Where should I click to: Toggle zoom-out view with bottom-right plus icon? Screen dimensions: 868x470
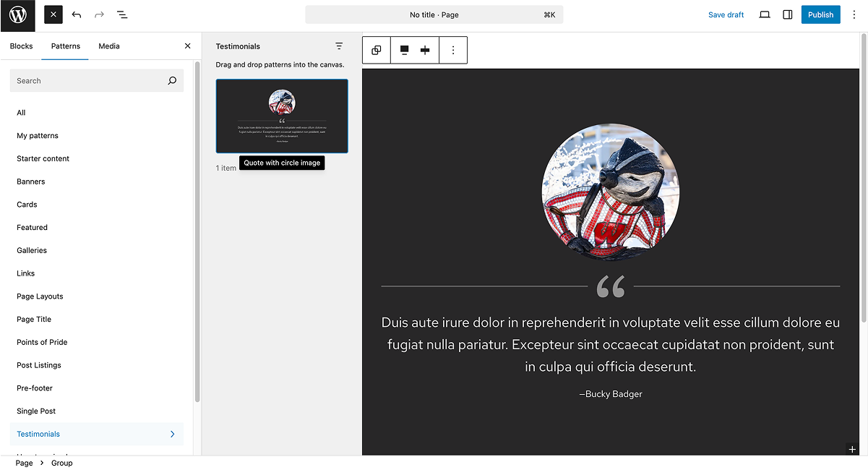click(852, 449)
